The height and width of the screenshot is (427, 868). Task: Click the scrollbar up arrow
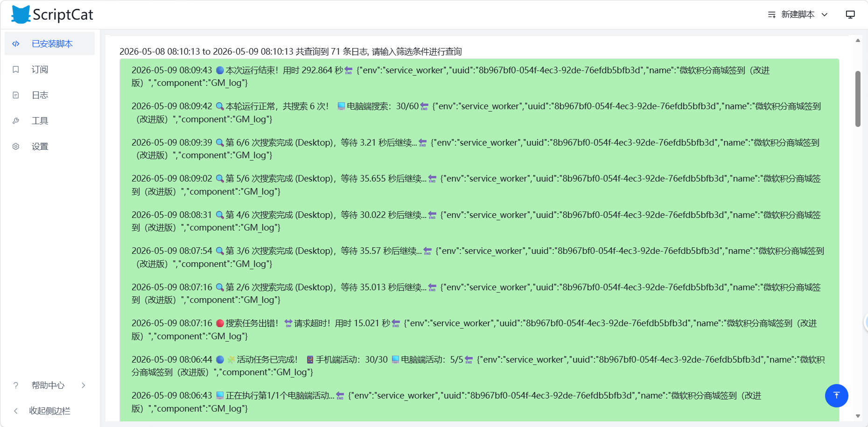858,41
